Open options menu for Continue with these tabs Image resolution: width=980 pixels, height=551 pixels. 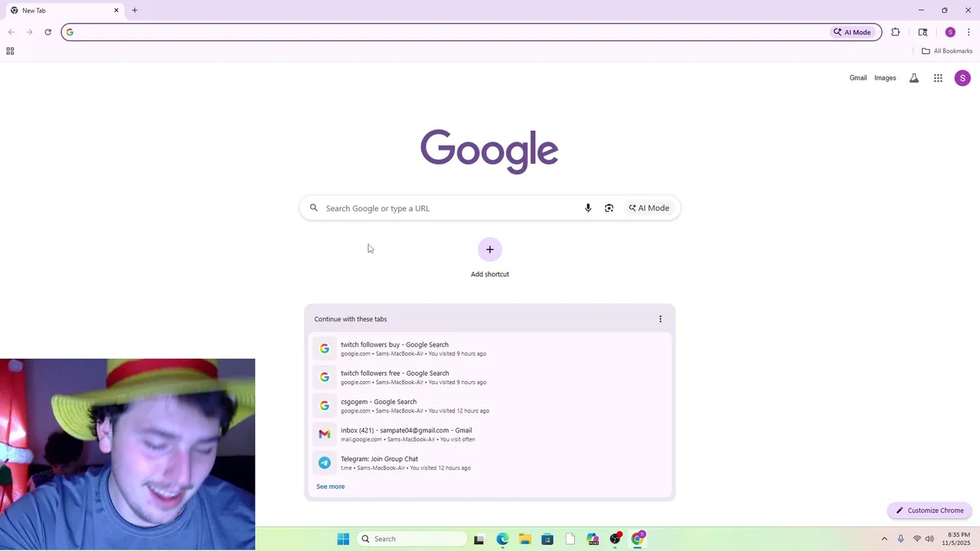point(660,319)
